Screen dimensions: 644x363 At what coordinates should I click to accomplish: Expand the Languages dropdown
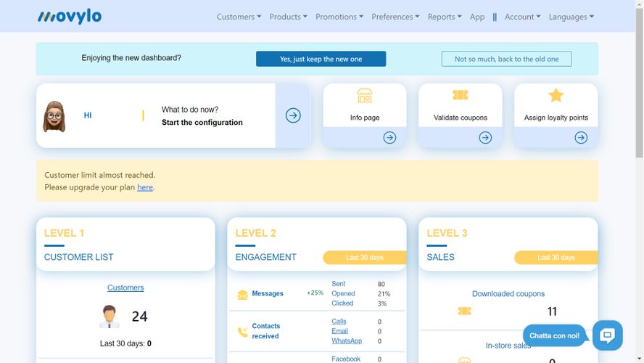[x=571, y=17]
